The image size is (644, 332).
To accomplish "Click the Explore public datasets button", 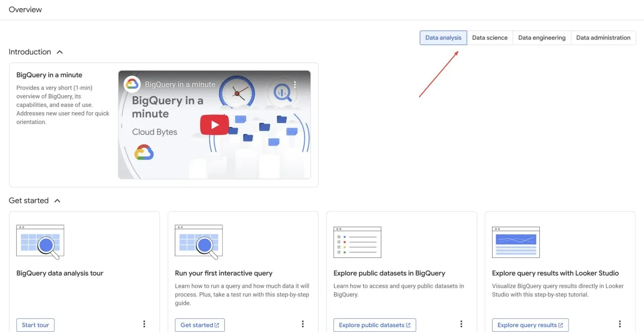I will click(x=374, y=325).
